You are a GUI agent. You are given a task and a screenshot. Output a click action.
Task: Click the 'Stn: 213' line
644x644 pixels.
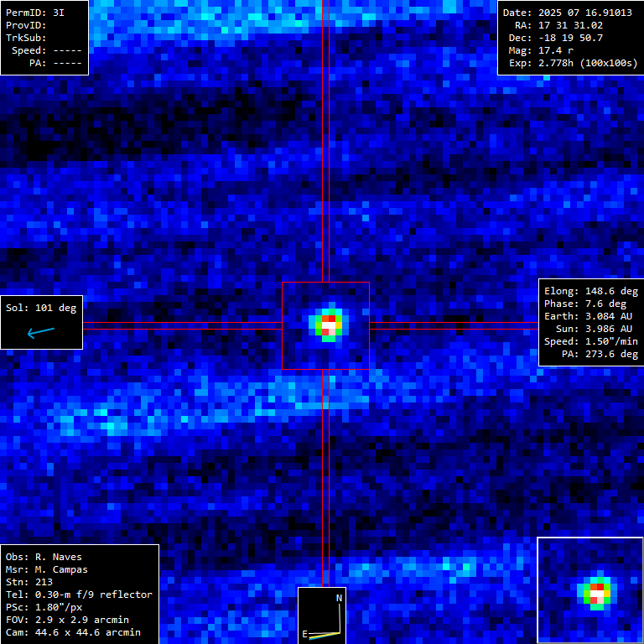[x=29, y=582]
